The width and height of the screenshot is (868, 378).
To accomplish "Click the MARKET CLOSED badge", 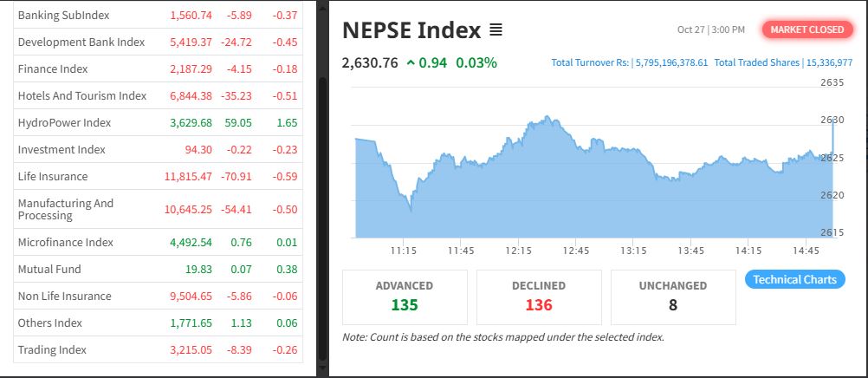I will (x=807, y=30).
